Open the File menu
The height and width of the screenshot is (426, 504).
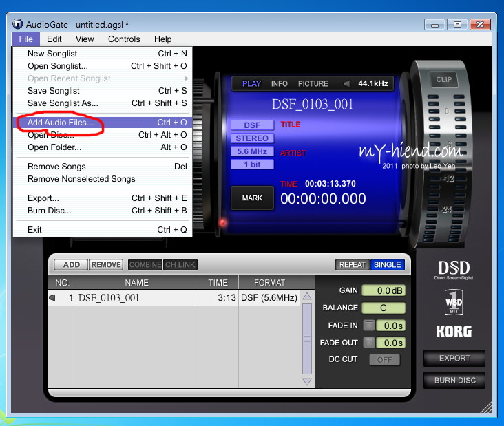coord(25,39)
